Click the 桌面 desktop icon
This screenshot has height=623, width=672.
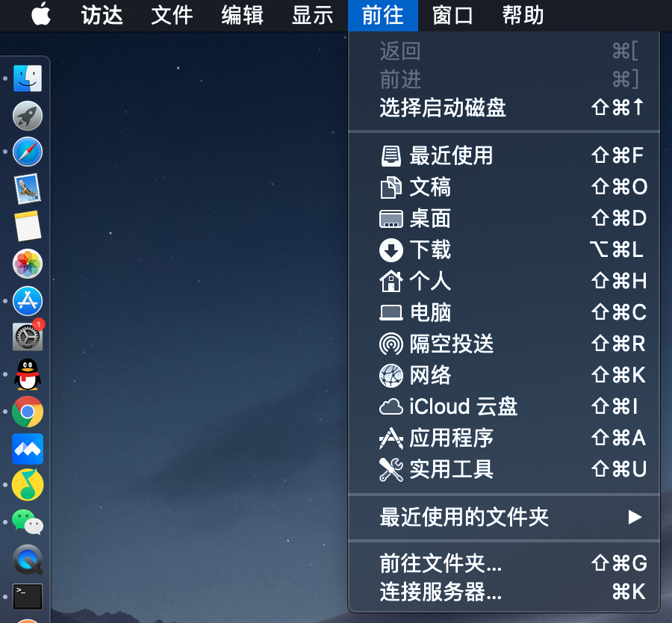point(391,219)
